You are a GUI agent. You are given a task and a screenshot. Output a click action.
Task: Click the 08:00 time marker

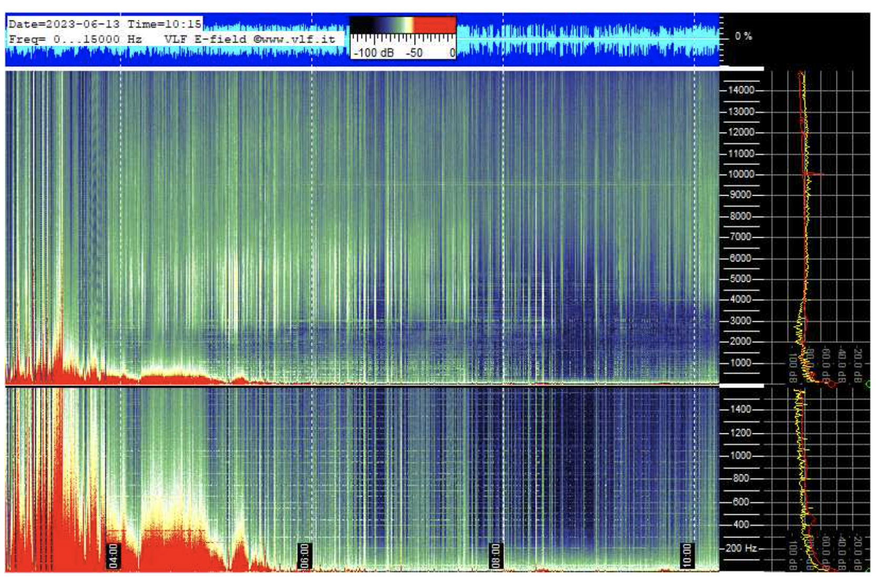click(x=496, y=556)
